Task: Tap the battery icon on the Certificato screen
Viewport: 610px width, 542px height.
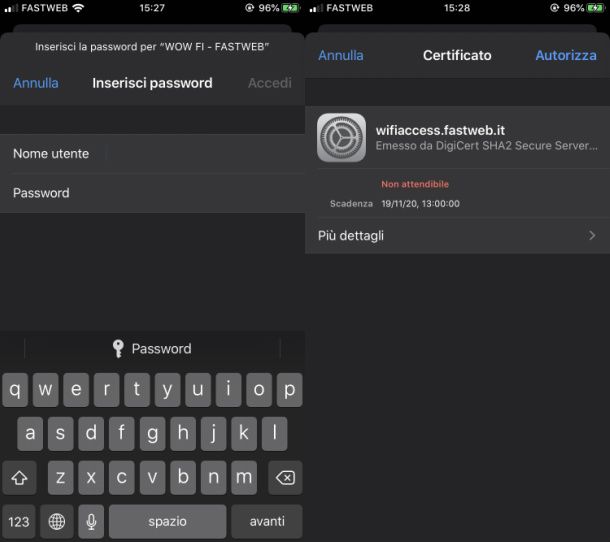Action: (596, 8)
